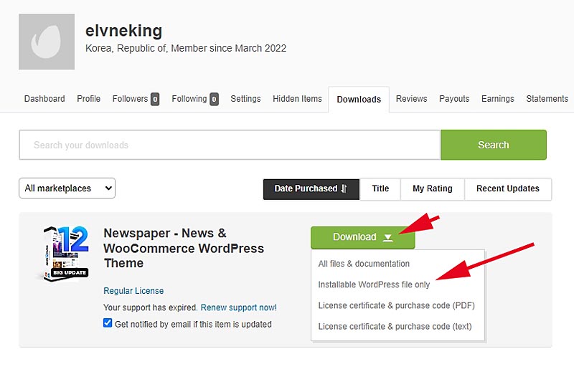Open the Payouts tab
Screen dimensions: 574x392
coord(454,99)
